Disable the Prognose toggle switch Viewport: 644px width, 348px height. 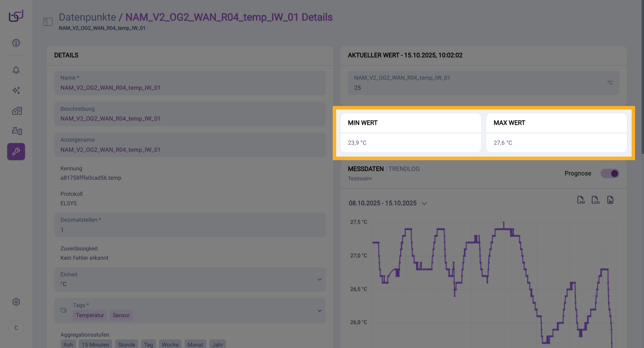click(x=609, y=173)
